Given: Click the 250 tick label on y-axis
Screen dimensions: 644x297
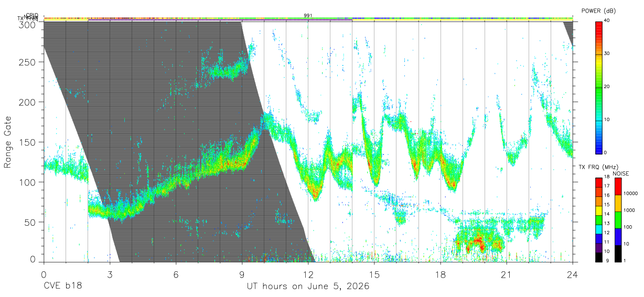Looking at the screenshot, I should pos(28,62).
